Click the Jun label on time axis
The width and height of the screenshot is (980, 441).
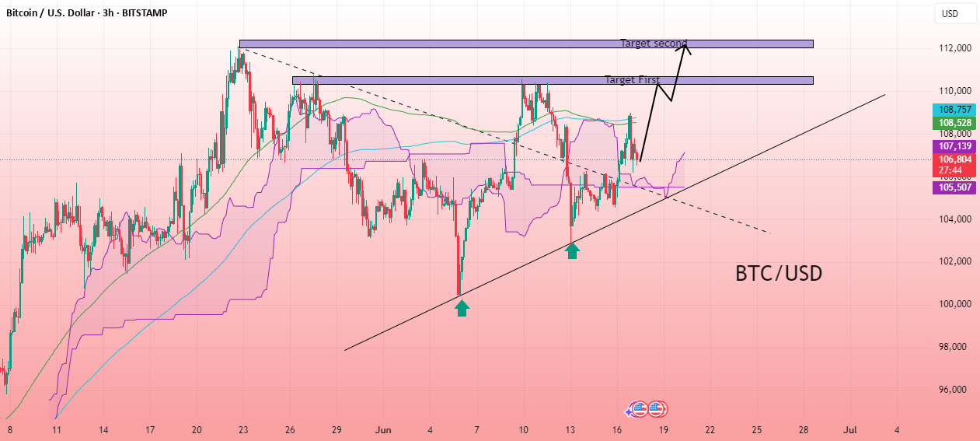pos(382,429)
